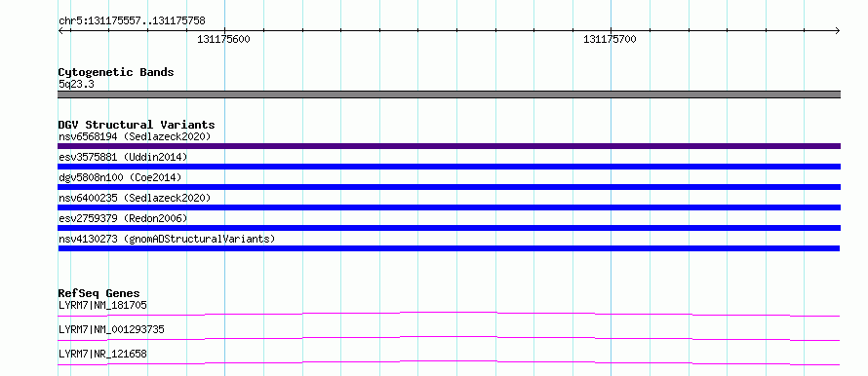Select the dark purple nsv6568194 variant bar
This screenshot has height=376, width=868.
(450, 146)
